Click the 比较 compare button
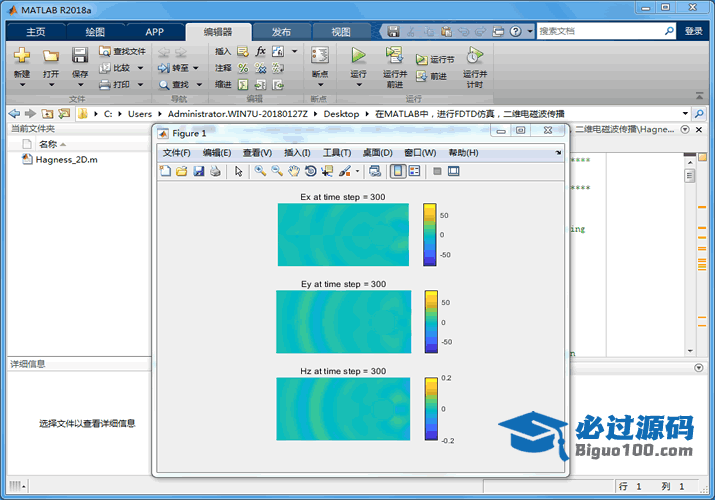This screenshot has height=500, width=715. click(x=116, y=68)
